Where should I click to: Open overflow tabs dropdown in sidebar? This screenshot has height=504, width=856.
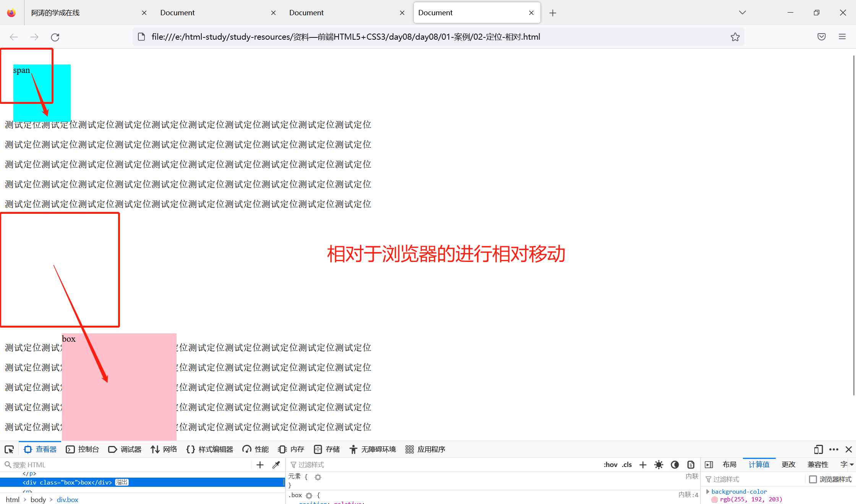click(x=852, y=465)
